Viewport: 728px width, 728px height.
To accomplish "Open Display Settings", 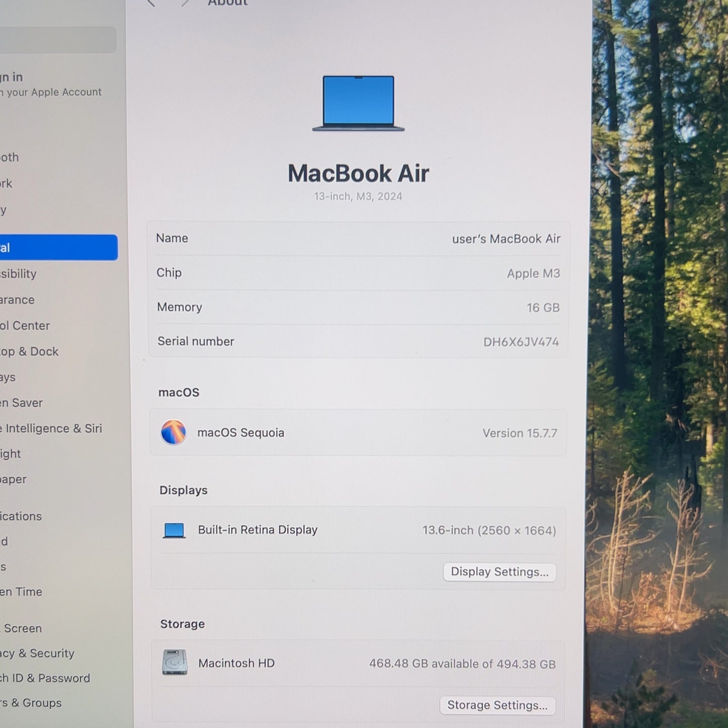I will (499, 572).
